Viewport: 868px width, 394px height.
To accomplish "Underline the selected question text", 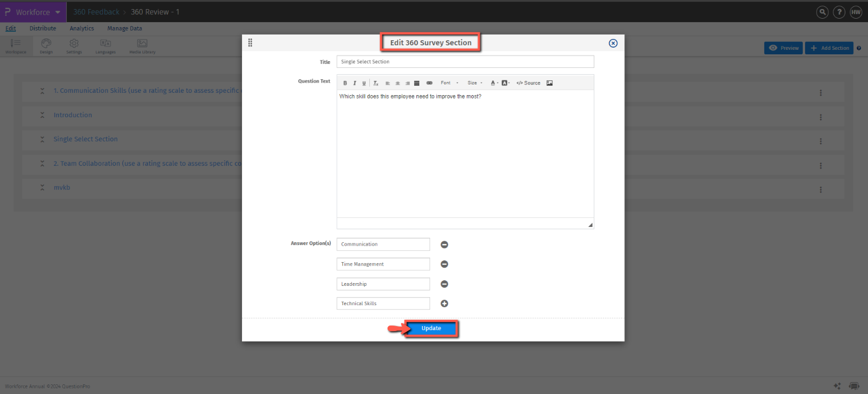I will (x=364, y=83).
